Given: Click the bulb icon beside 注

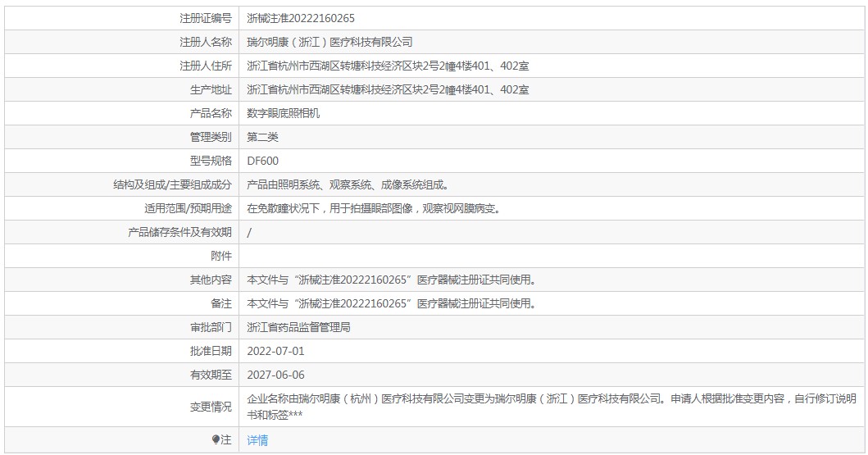Looking at the screenshot, I should pos(216,439).
